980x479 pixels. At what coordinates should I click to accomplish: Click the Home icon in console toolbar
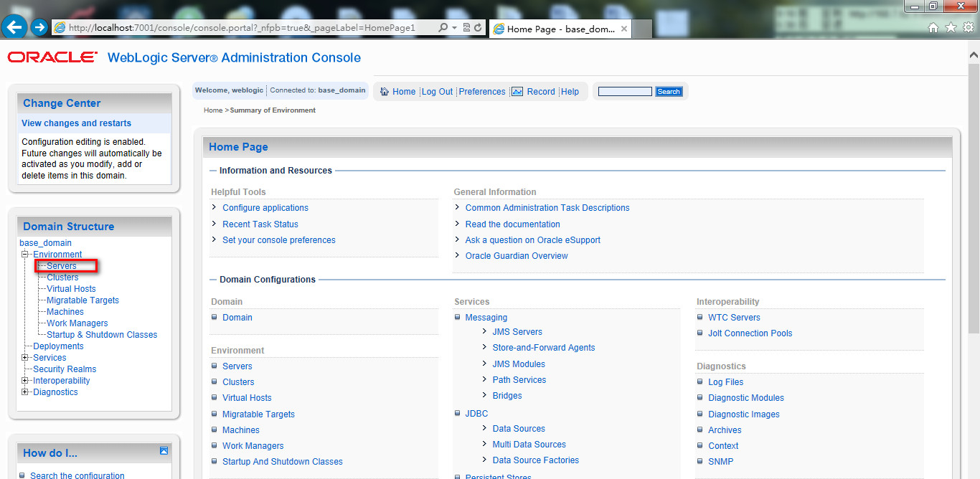click(384, 91)
